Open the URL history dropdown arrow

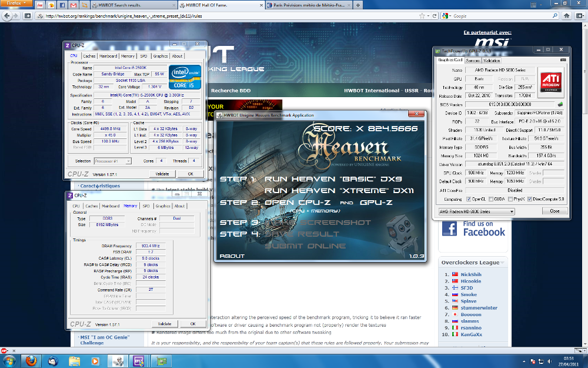pos(429,16)
